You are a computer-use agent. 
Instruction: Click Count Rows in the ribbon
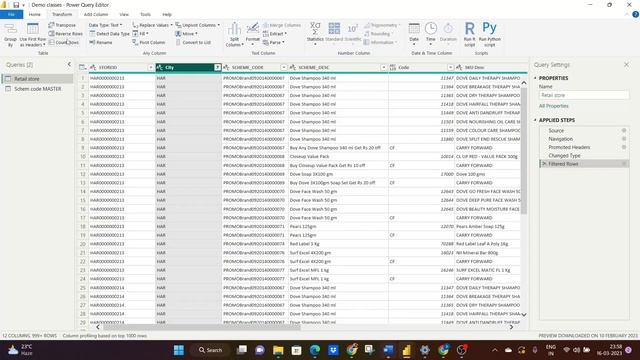[64, 42]
